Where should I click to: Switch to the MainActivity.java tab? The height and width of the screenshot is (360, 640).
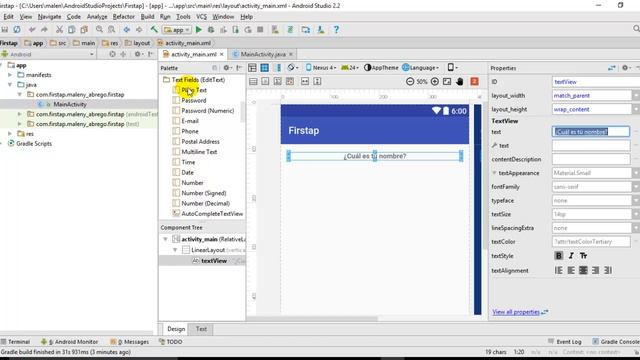[262, 54]
